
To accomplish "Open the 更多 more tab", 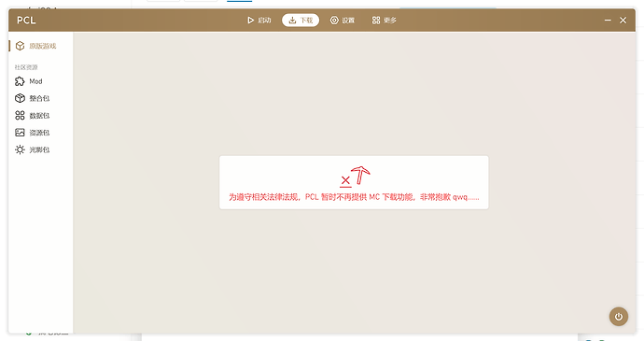I will [x=384, y=21].
